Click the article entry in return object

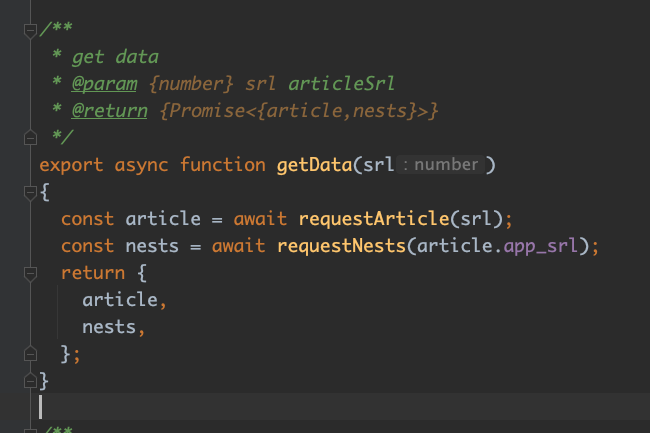pyautogui.click(x=120, y=300)
